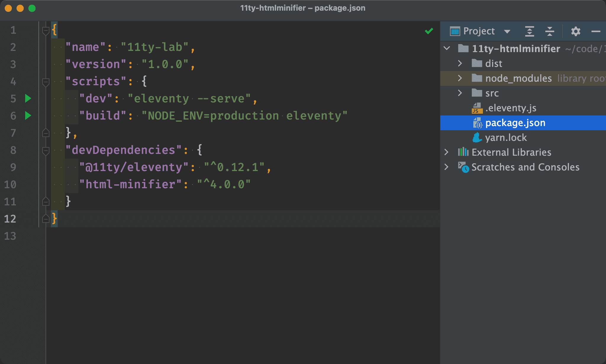Click line number 13 in gutter
Image resolution: width=606 pixels, height=364 pixels.
10,236
